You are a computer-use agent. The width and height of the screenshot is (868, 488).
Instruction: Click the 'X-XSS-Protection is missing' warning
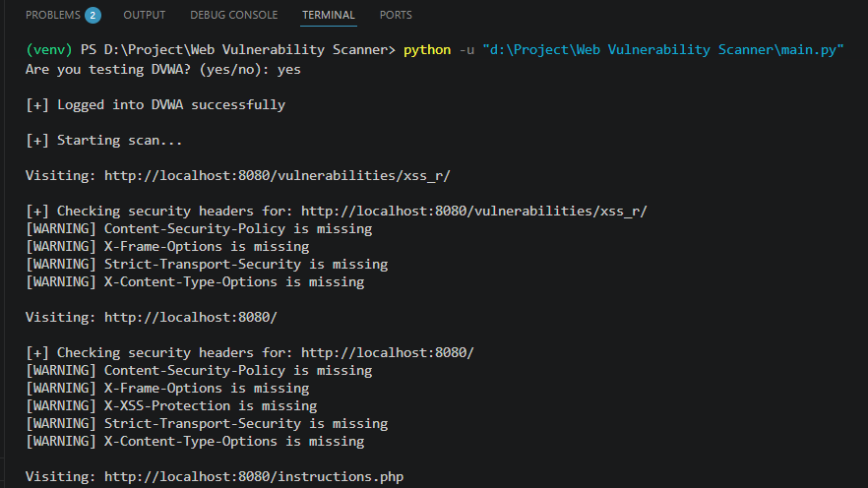click(171, 406)
